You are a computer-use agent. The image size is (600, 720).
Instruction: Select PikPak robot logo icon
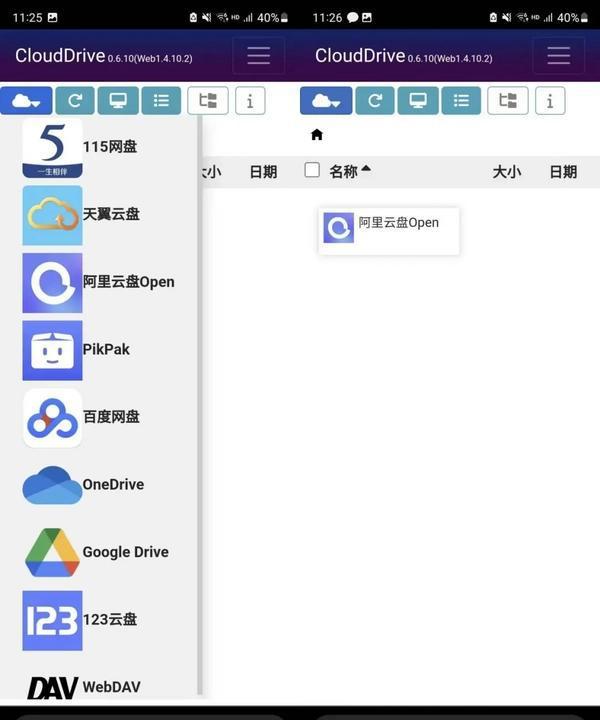coord(52,350)
